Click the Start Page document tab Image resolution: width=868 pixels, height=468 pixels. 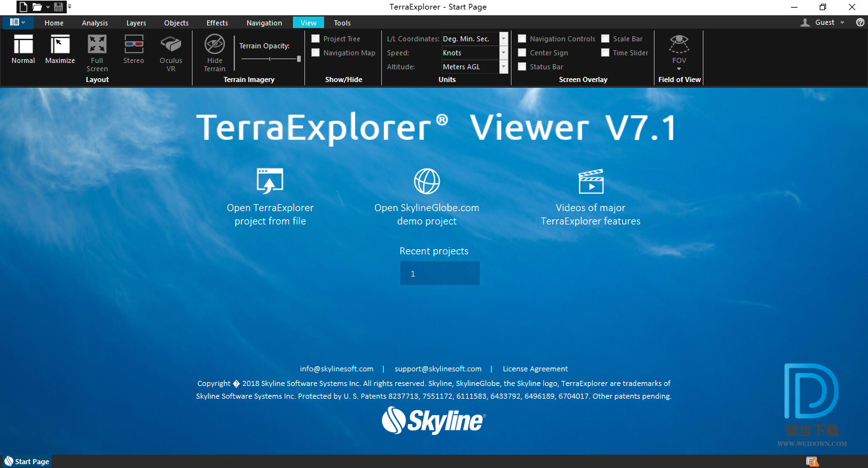click(27, 462)
